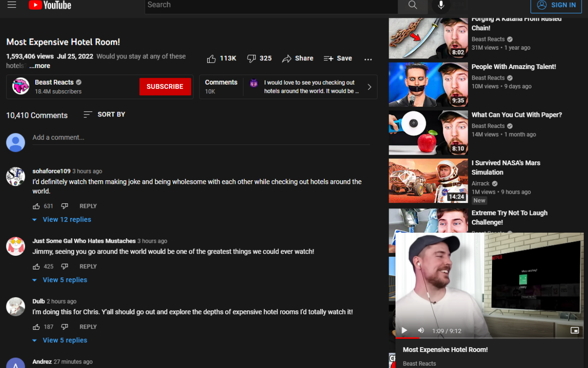Click the search magnifier button
Viewport: 588px width, 368px height.
click(x=413, y=5)
